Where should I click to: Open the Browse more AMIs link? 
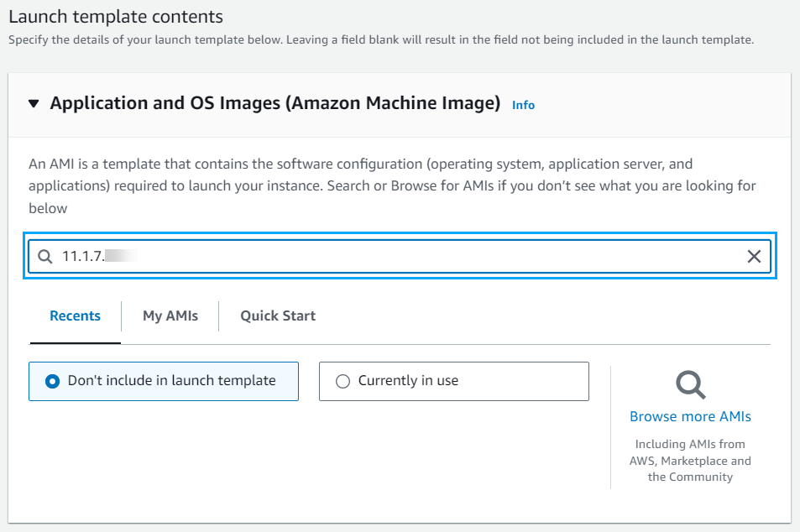690,417
